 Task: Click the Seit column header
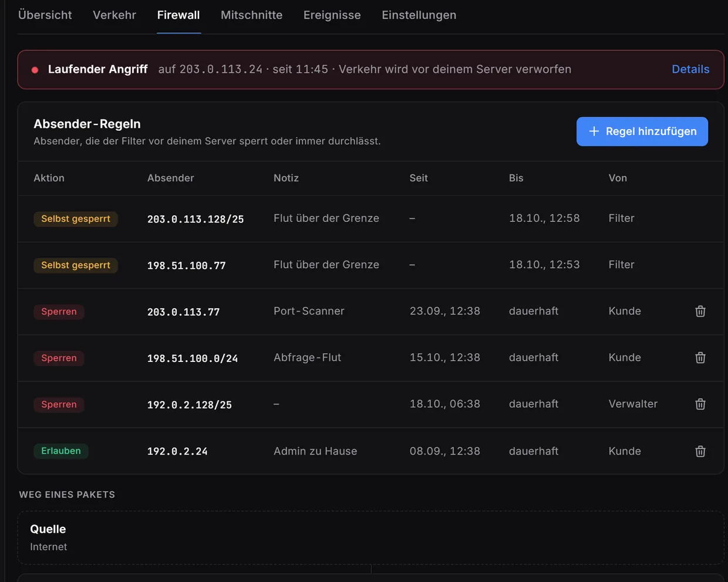pos(419,178)
